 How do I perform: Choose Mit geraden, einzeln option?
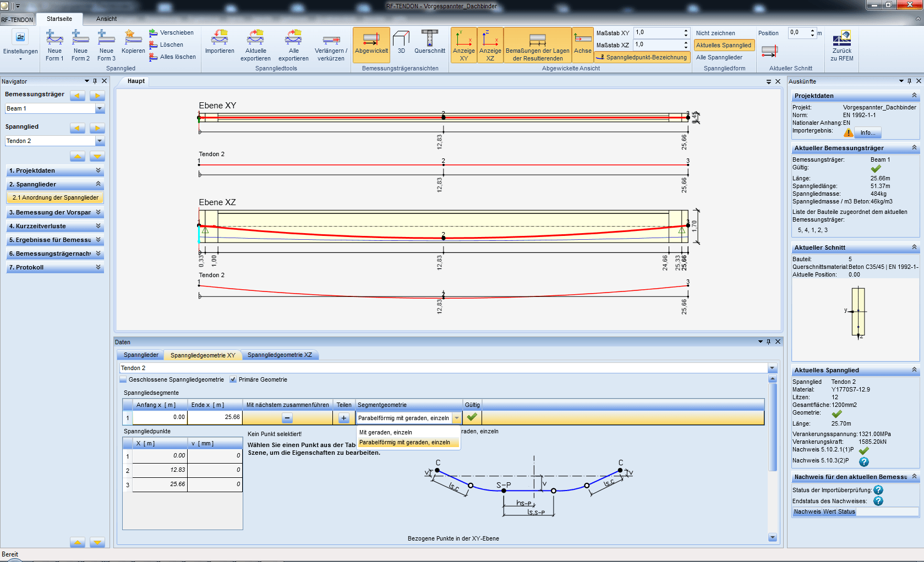[x=408, y=432]
